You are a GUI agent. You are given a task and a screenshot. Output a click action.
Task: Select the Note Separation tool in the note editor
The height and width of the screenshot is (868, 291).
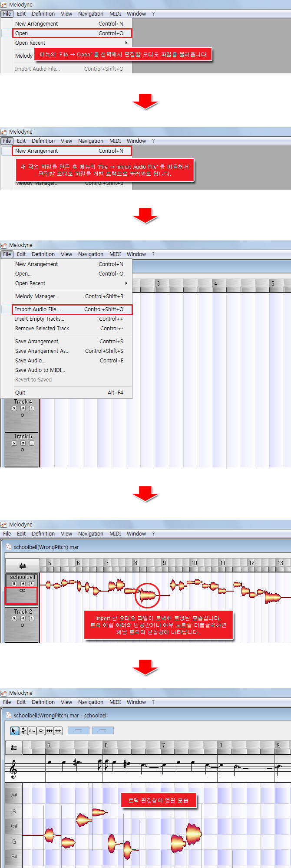click(58, 730)
